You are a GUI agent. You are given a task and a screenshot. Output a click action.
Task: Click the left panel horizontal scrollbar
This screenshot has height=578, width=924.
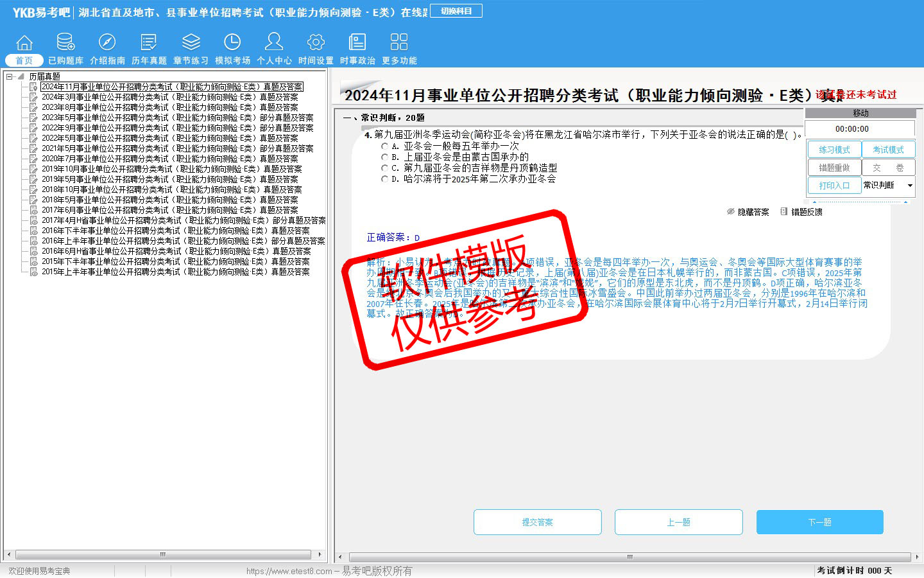164,554
